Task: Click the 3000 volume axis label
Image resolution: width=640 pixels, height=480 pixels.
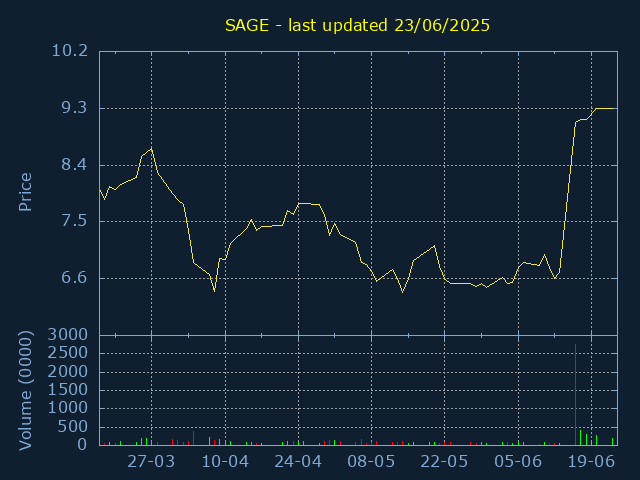Action: click(x=68, y=335)
